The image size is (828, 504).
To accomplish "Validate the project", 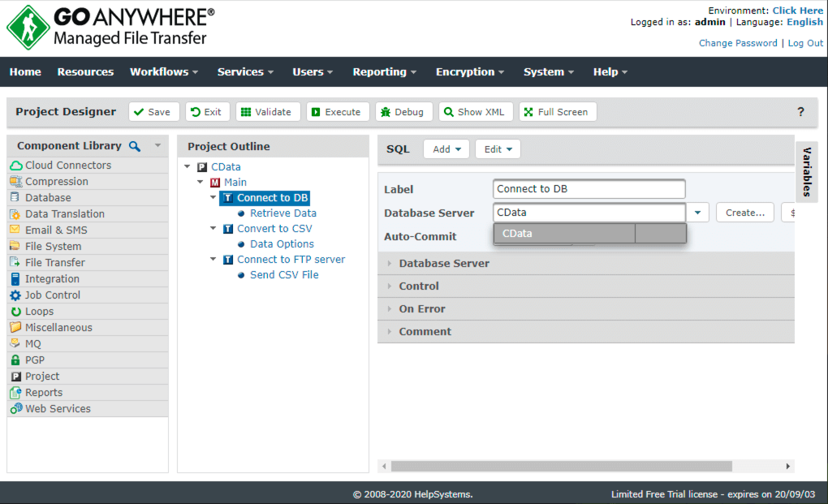I will coord(268,112).
